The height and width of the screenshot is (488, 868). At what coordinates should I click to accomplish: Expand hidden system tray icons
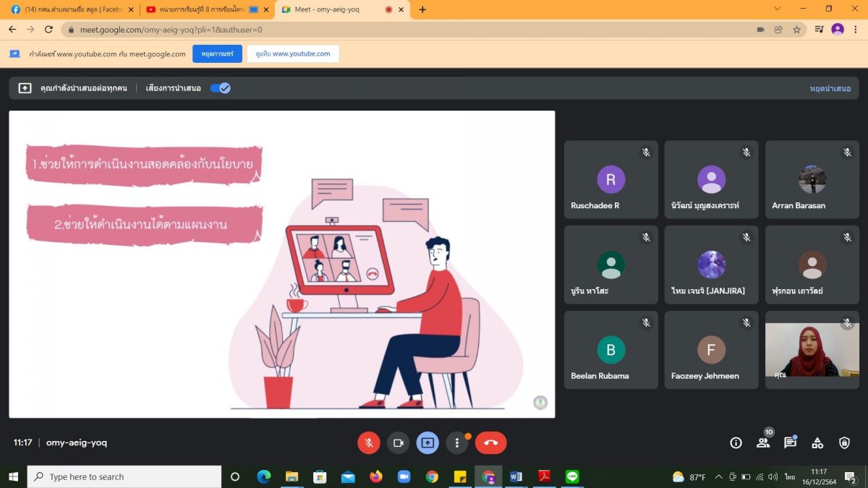718,477
